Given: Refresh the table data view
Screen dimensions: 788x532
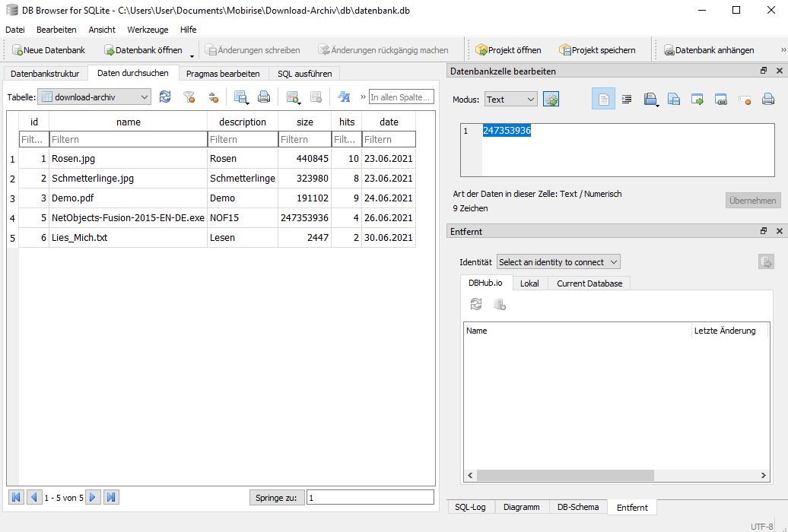Looking at the screenshot, I should pyautogui.click(x=165, y=97).
